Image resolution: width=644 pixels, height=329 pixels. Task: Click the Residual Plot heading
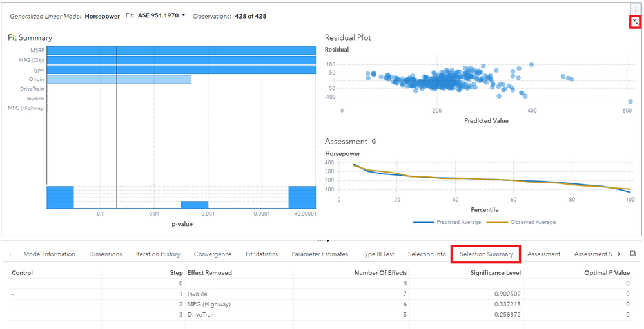click(x=348, y=38)
